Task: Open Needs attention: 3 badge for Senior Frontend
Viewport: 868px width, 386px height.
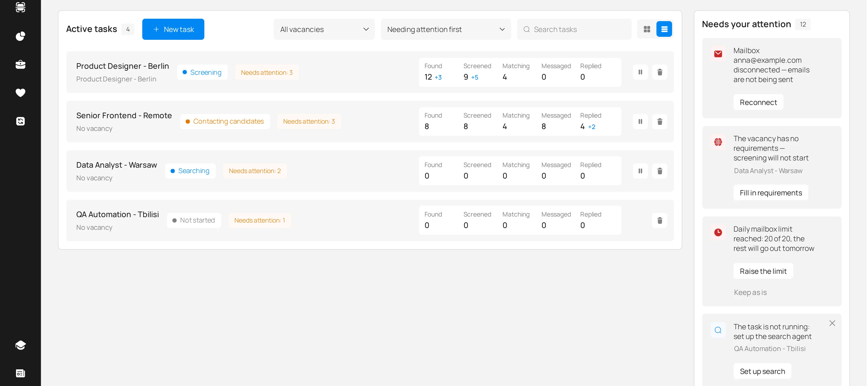Action: click(309, 121)
